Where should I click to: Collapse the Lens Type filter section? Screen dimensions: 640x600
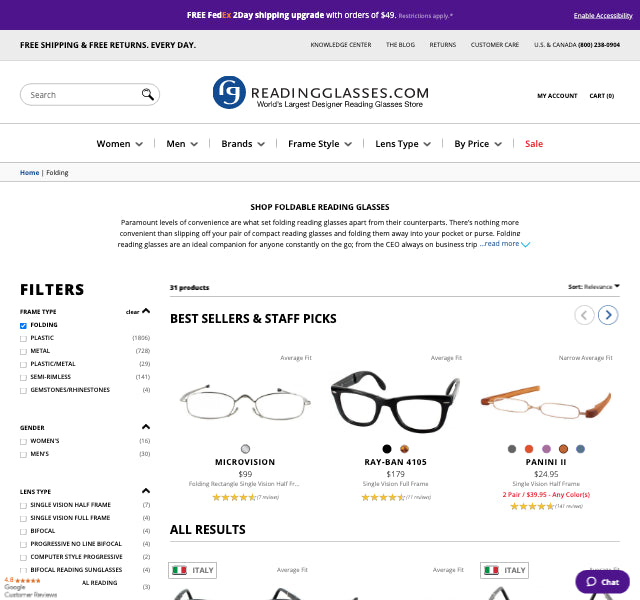[x=146, y=491]
